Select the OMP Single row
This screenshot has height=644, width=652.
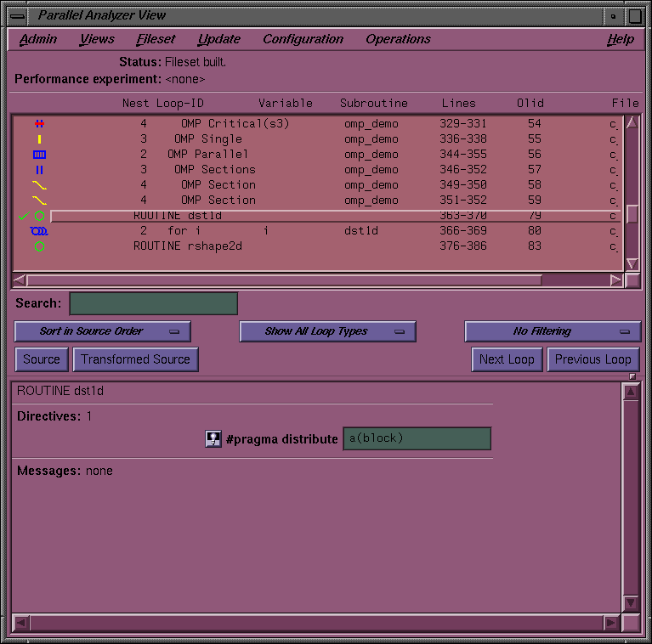click(x=318, y=139)
